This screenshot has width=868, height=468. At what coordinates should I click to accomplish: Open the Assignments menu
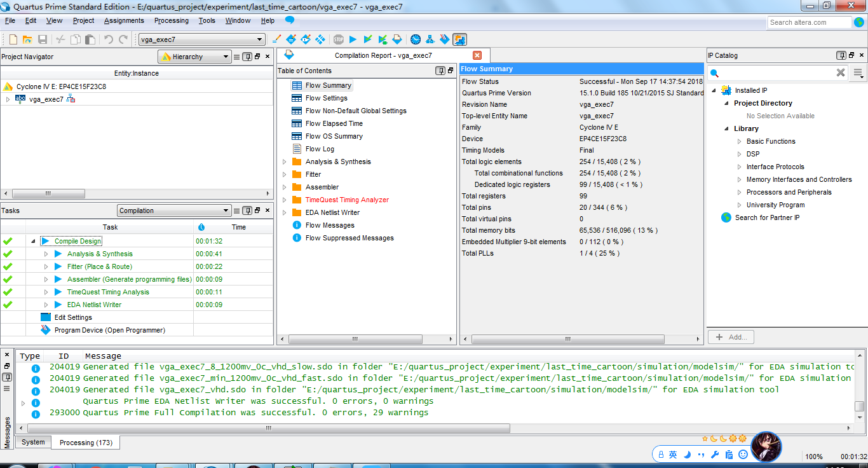coord(124,20)
